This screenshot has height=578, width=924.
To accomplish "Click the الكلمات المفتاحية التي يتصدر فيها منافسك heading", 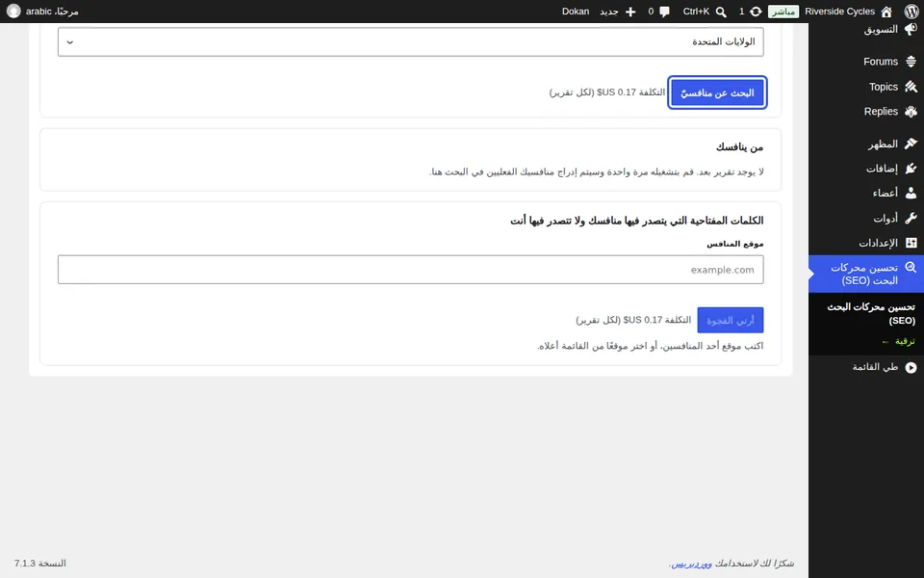I will pos(637,221).
